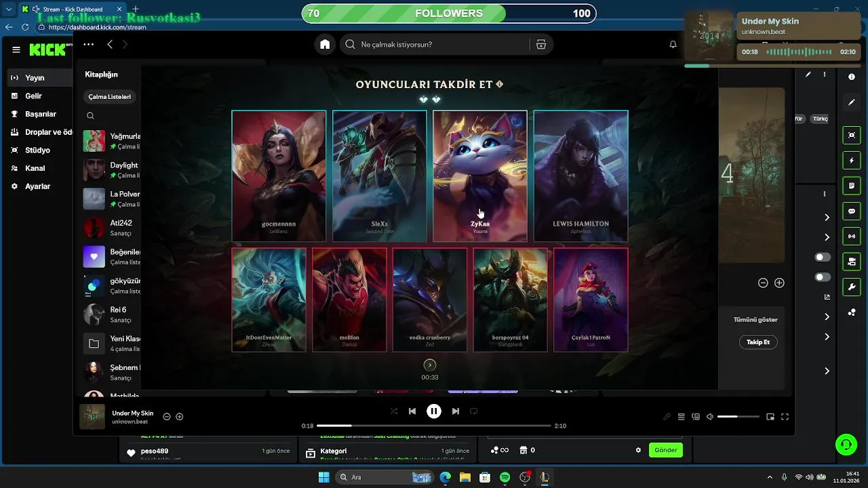Skip to next track in Spotify
Image resolution: width=868 pixels, height=488 pixels.
(456, 411)
